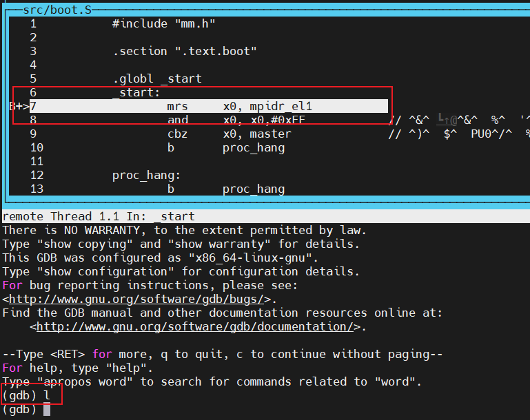Click 'This GDB was configured as' line
This screenshot has width=530, height=420.
[160, 258]
